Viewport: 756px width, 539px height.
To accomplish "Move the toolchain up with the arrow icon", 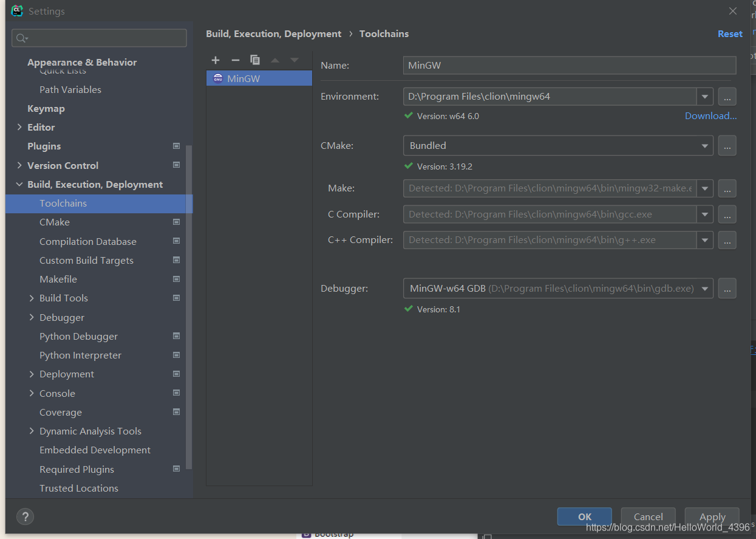I will point(275,60).
